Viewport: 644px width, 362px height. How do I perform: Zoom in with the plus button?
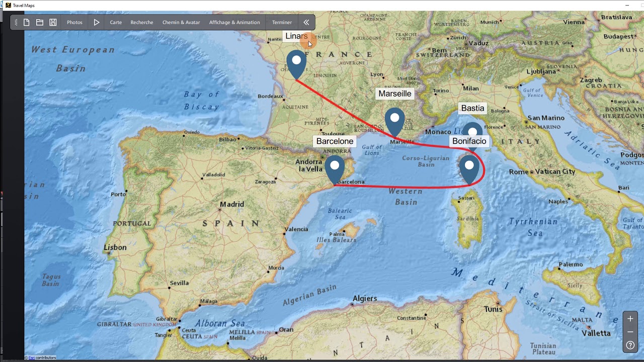click(x=630, y=319)
